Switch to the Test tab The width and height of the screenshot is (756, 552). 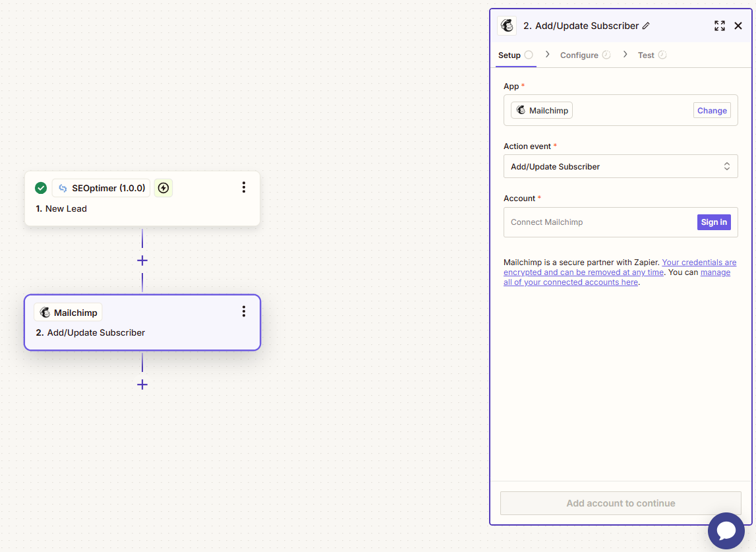pyautogui.click(x=646, y=55)
